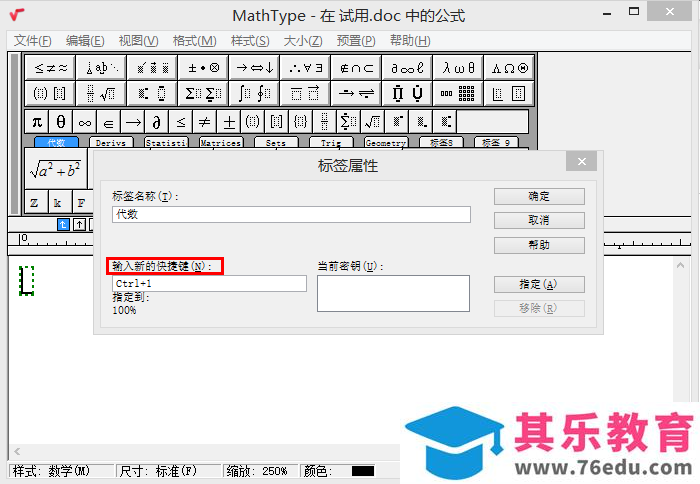Viewport: 700px width, 484px height.
Task: Focus the new shortcut field showing Ctrl+1
Action: pyautogui.click(x=209, y=284)
